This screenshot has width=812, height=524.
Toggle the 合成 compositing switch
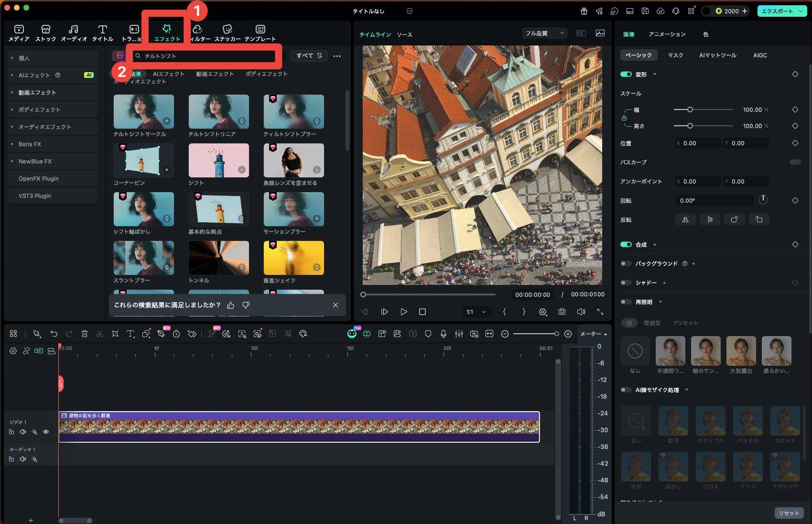[x=626, y=244]
